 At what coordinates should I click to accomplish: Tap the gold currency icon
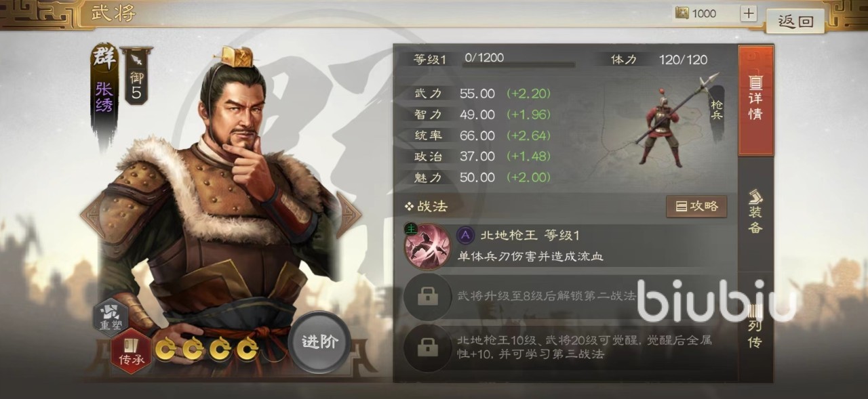pyautogui.click(x=682, y=14)
